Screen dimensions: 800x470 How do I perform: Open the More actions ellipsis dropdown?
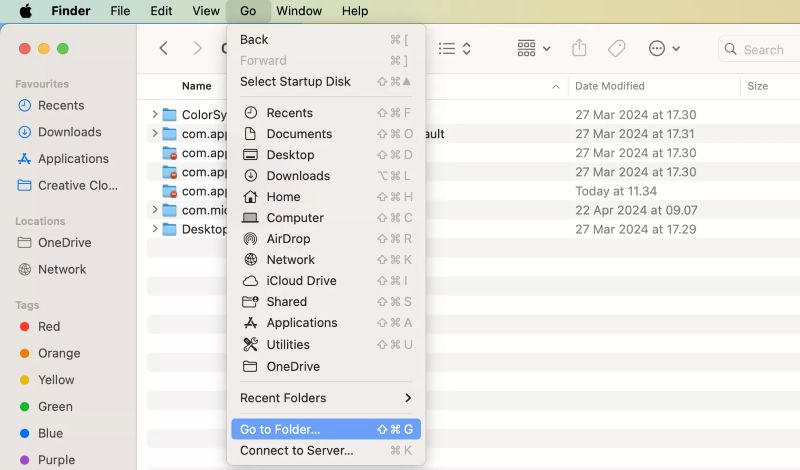(664, 48)
